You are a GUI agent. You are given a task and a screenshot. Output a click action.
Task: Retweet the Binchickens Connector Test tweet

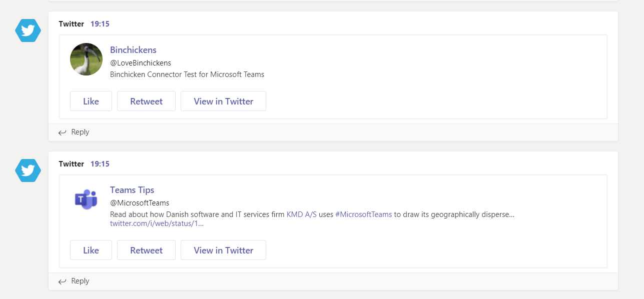pyautogui.click(x=146, y=101)
